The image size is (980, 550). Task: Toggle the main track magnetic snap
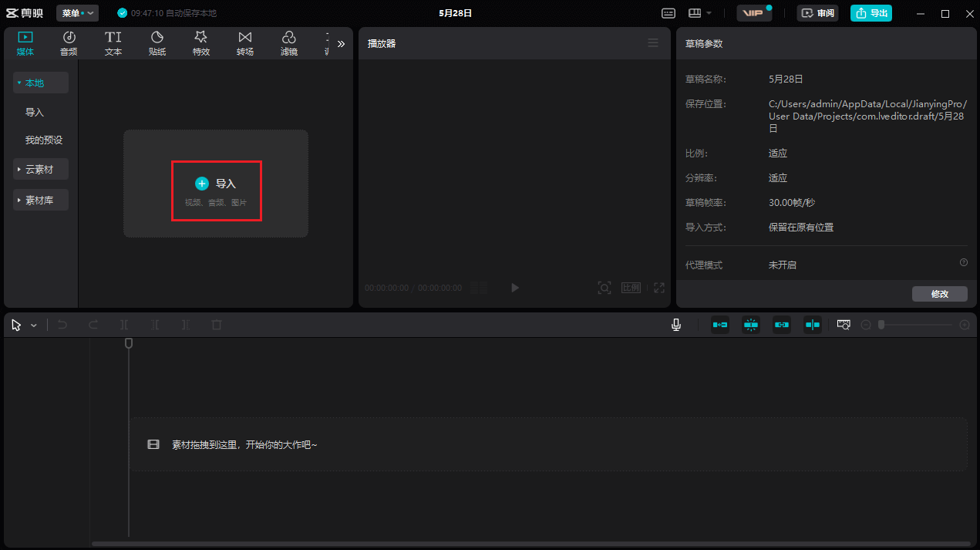[x=719, y=324]
